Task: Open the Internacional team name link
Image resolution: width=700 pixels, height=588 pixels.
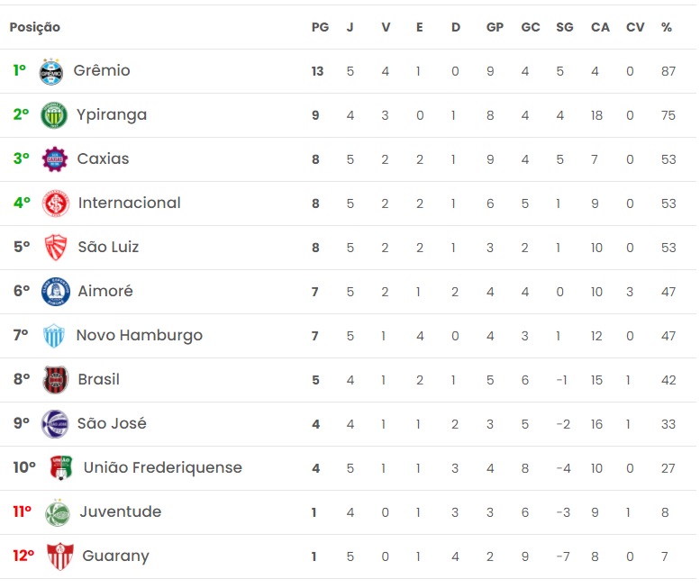Action: pos(130,204)
